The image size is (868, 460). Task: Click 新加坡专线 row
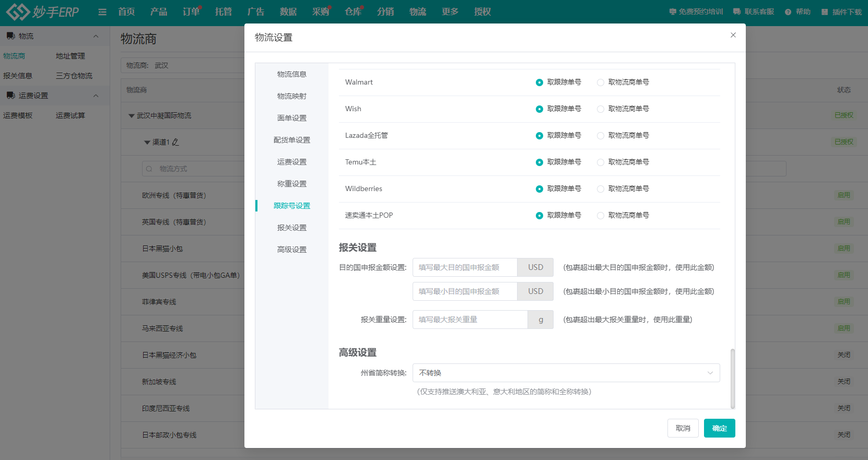point(159,382)
